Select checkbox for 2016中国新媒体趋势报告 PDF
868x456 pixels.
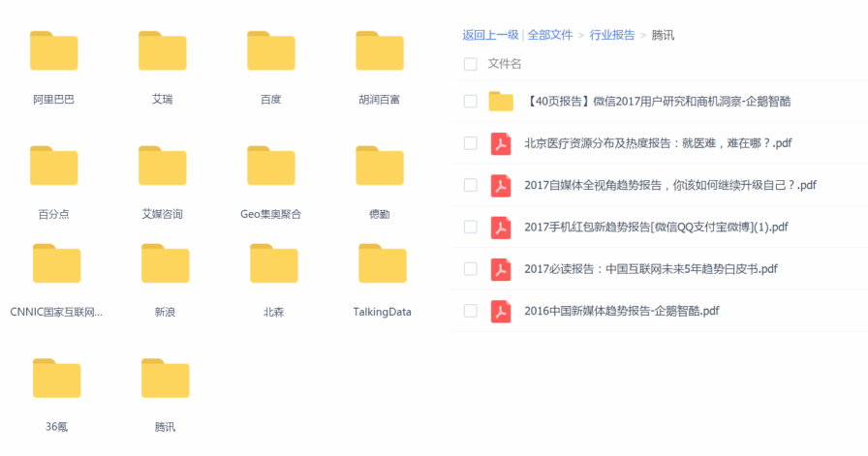click(471, 311)
